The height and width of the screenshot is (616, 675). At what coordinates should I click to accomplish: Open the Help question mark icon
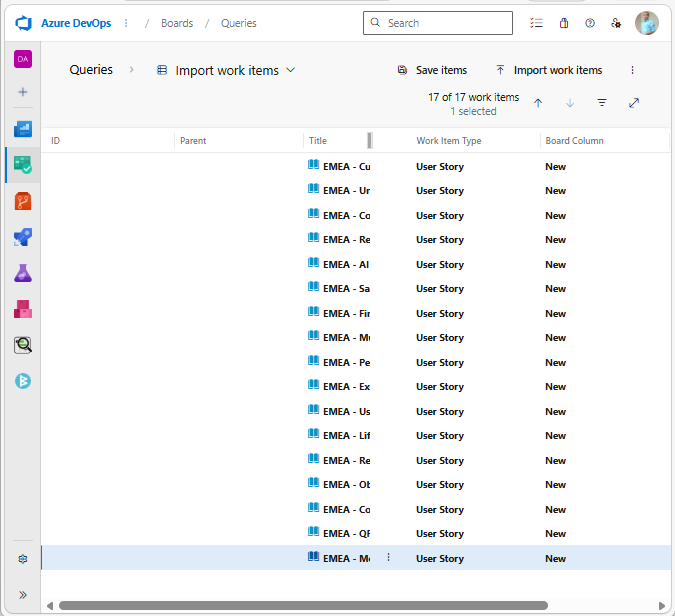click(590, 23)
